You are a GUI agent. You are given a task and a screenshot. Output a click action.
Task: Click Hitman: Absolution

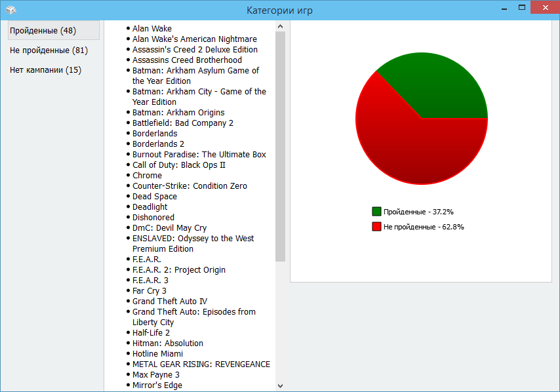168,343
